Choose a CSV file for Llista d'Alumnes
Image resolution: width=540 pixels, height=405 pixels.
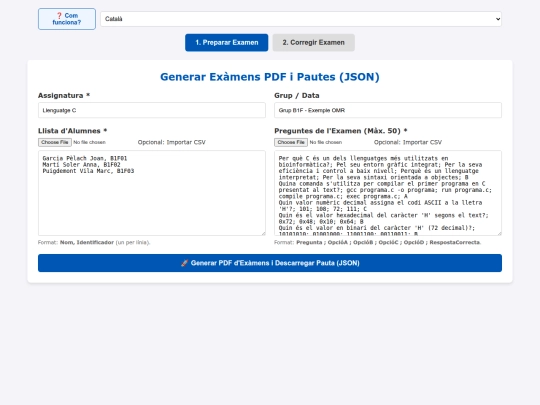(x=55, y=142)
